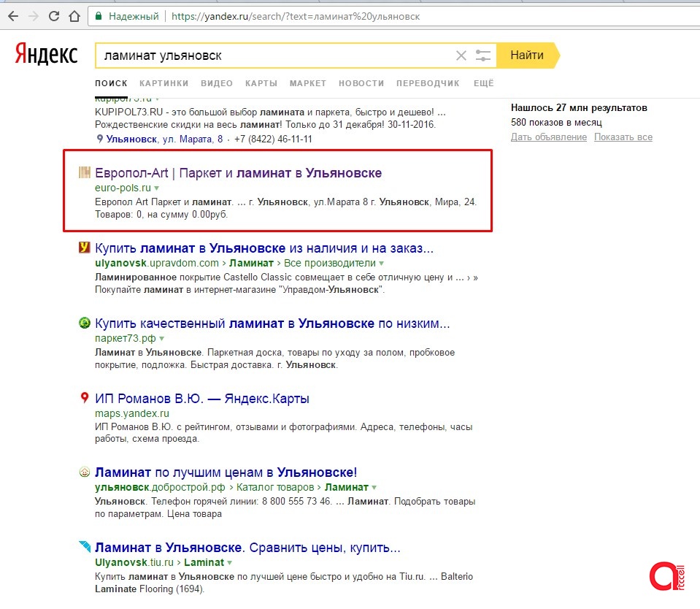
Task: Expand the arrow after добрострой.рф Ламинат breadcrumb
Action: [374, 488]
